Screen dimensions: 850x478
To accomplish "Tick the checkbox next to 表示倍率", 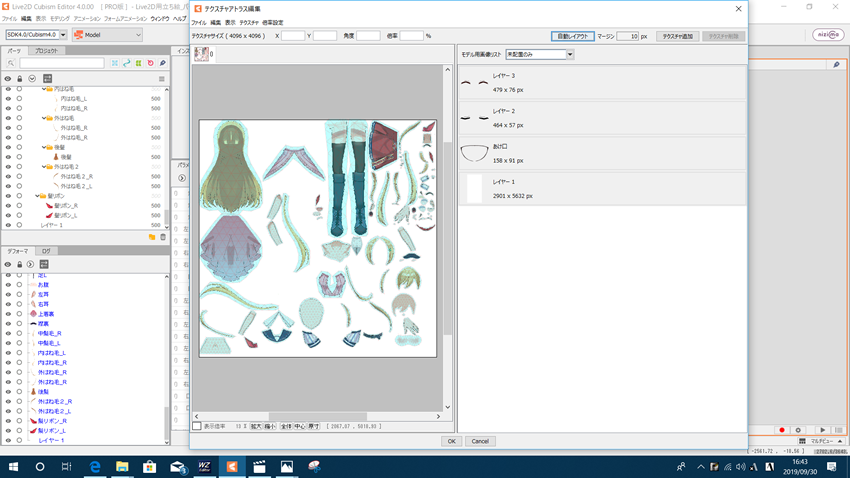I will coord(197,427).
